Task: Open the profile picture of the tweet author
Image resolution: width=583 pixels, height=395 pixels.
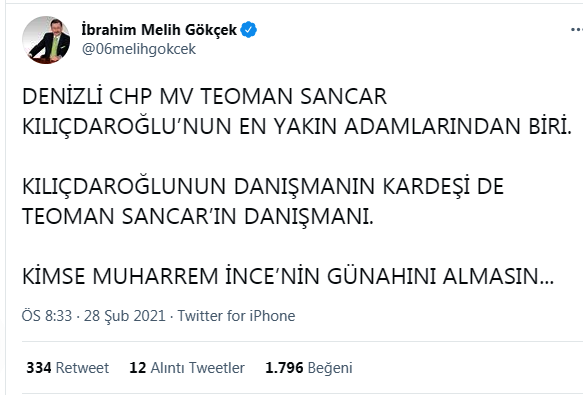Action: [x=46, y=40]
